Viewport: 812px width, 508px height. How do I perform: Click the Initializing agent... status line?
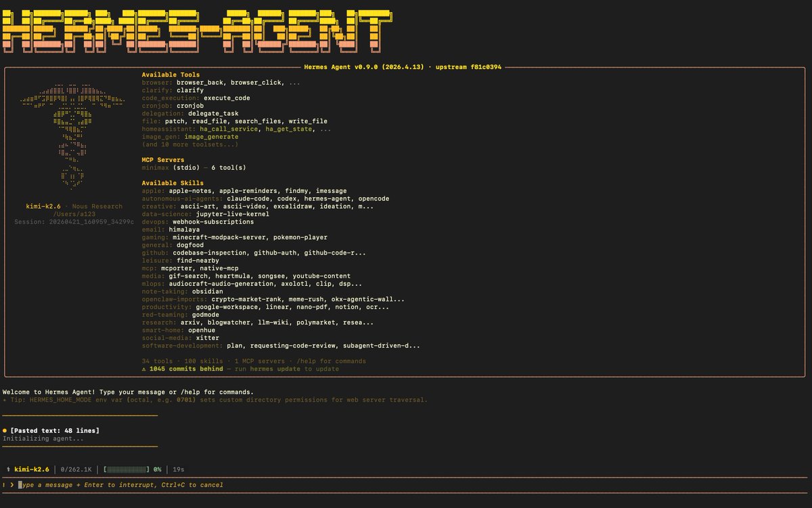pyautogui.click(x=43, y=438)
